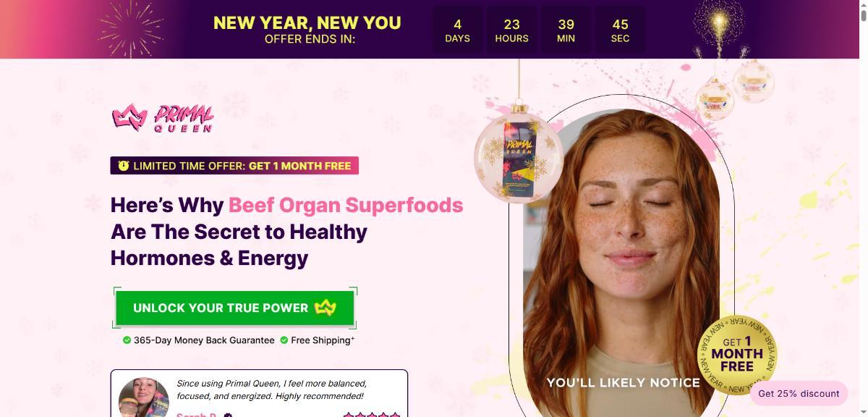
Task: Click the Primal Queen crown logo
Action: (x=163, y=118)
